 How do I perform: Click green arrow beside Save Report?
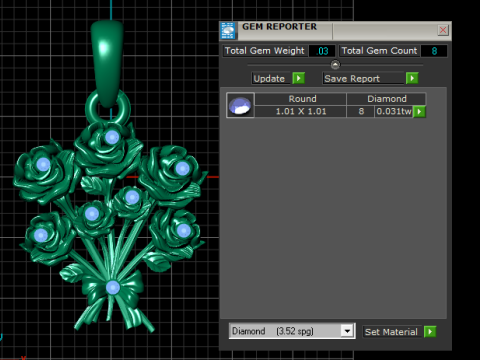coord(412,78)
